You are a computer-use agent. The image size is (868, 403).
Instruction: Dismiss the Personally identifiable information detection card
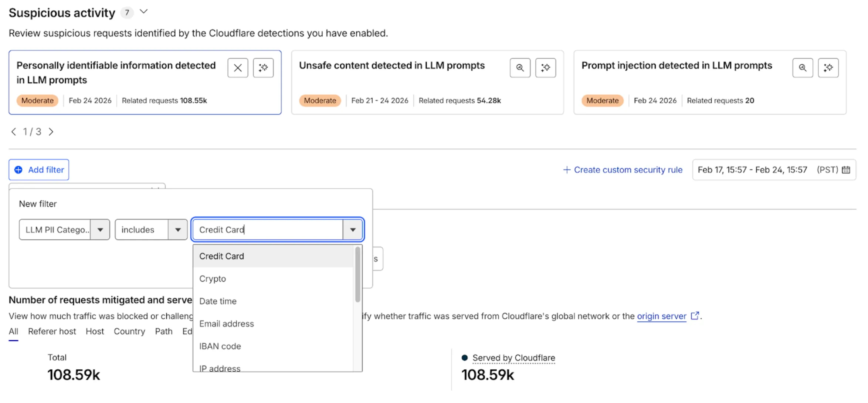tap(238, 68)
